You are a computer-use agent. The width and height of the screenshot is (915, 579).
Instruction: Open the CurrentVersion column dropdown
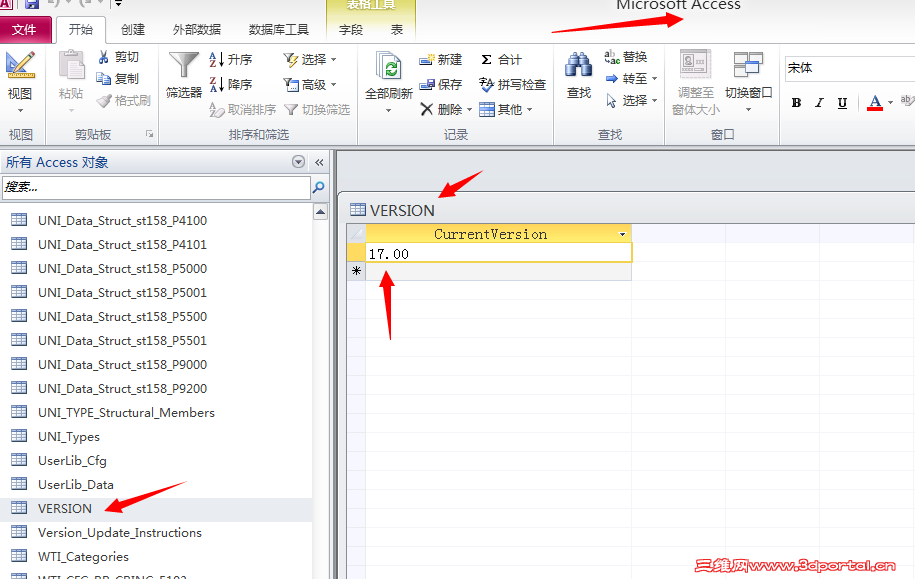tap(624, 233)
